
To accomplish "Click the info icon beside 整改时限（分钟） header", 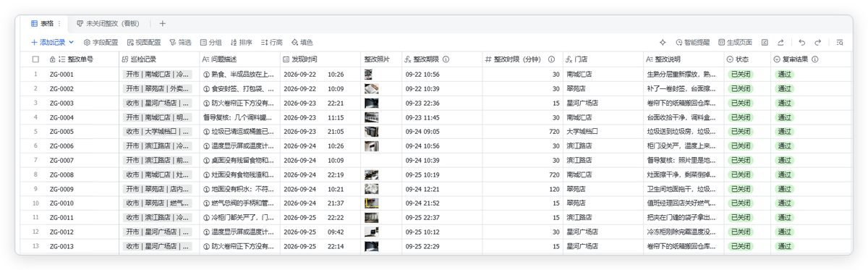I will 552,59.
